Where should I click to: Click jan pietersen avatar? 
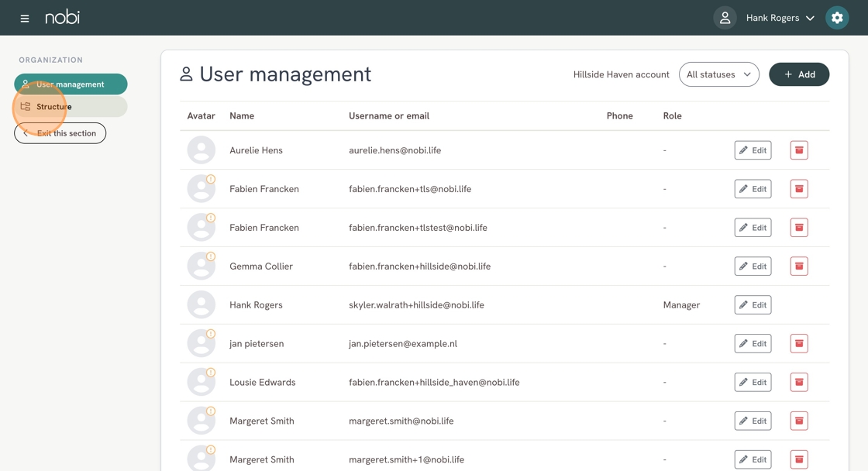[201, 344]
